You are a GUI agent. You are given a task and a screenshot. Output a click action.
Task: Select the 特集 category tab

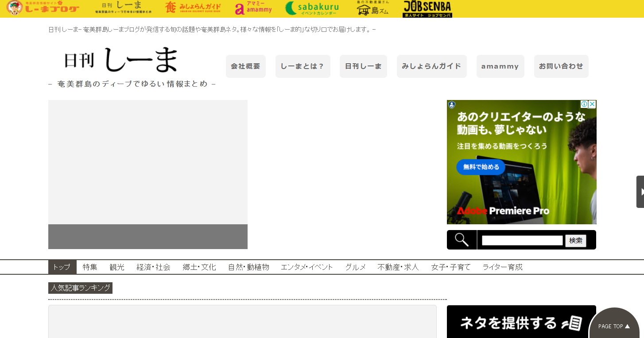90,267
